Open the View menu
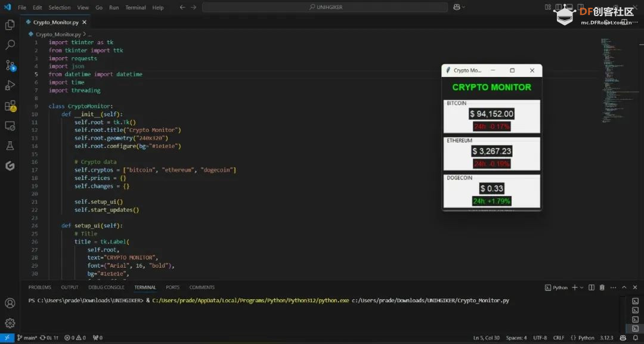 pyautogui.click(x=83, y=7)
